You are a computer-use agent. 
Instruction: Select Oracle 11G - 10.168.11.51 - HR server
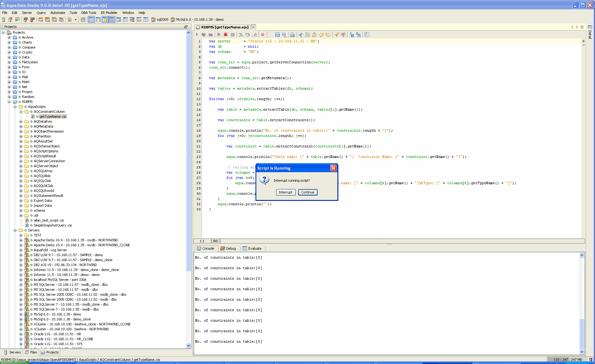pos(57,334)
